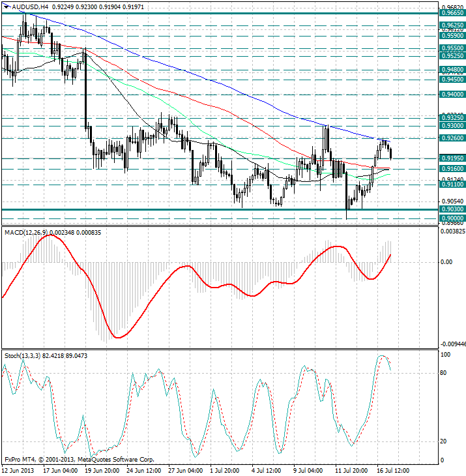Select the 0.90300 support level label
Screen dimensions: 466x476
pyautogui.click(x=452, y=210)
